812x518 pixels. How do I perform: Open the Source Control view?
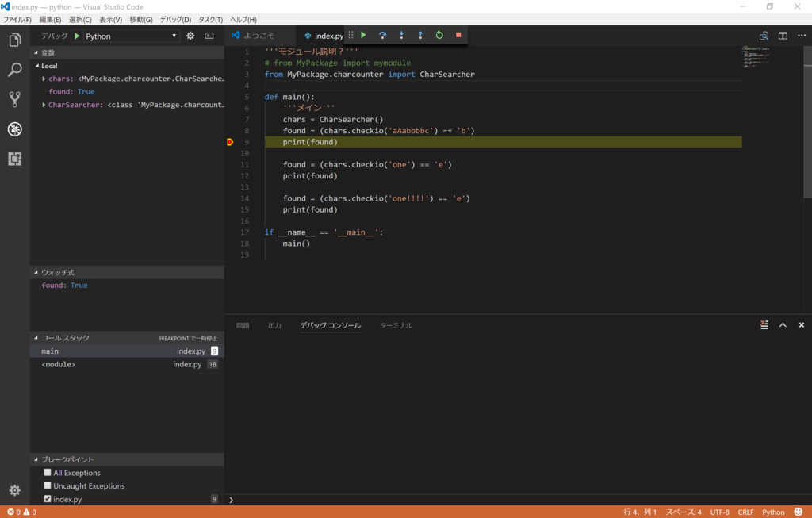pyautogui.click(x=14, y=99)
